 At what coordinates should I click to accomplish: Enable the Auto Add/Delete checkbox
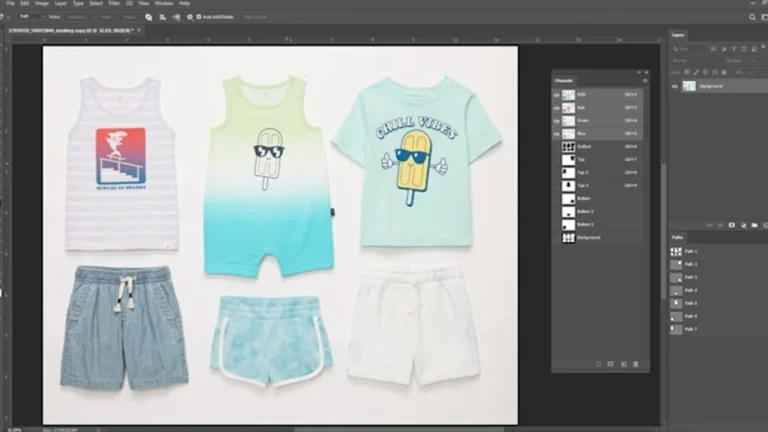click(200, 17)
